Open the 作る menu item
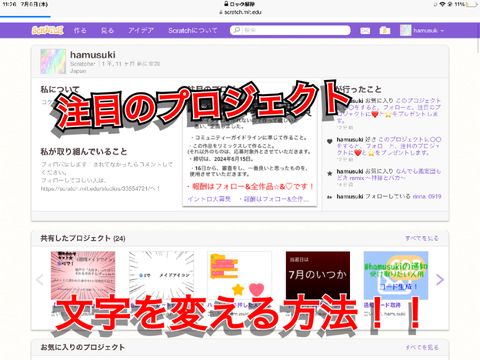This screenshot has height=360, width=480. click(80, 31)
